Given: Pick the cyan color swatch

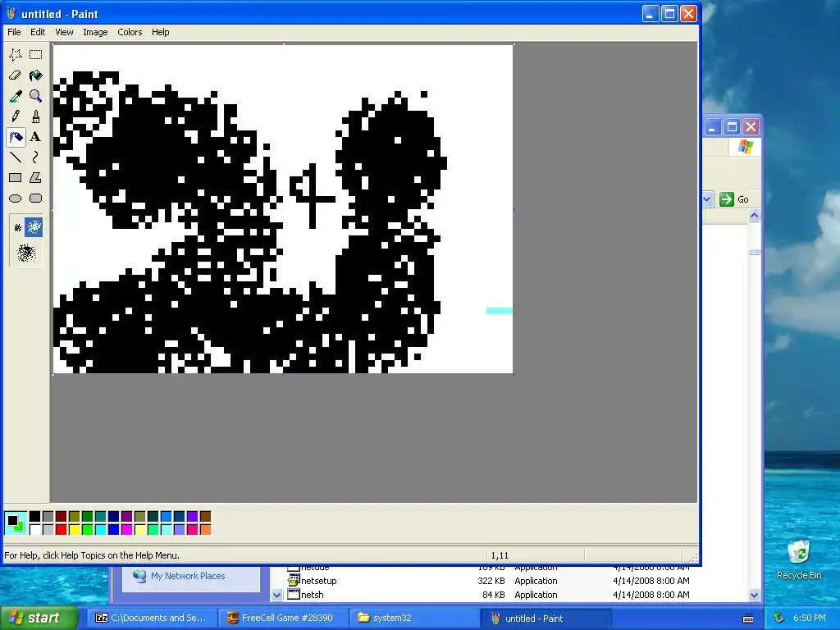Looking at the screenshot, I should (100, 530).
